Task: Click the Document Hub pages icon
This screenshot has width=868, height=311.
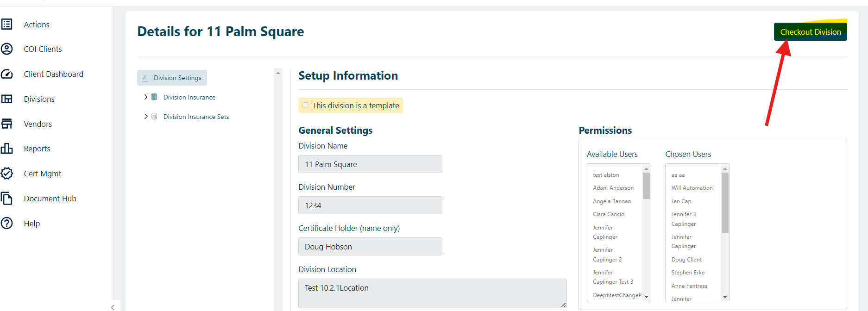Action: (x=7, y=199)
